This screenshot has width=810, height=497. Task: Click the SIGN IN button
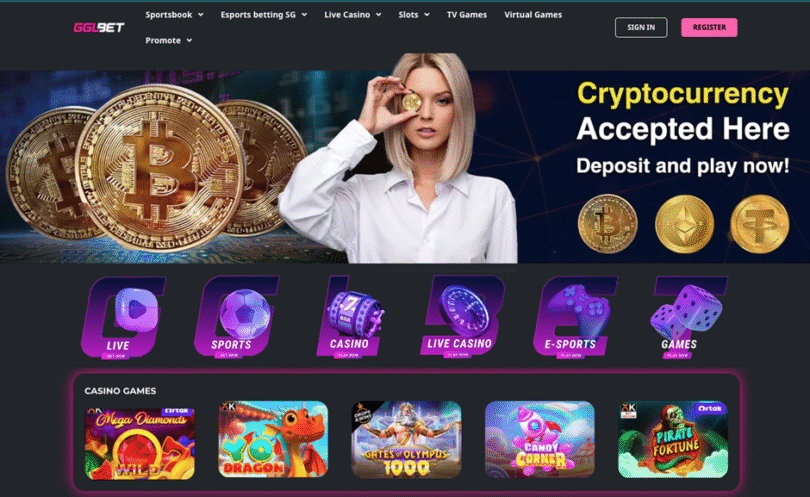click(641, 27)
